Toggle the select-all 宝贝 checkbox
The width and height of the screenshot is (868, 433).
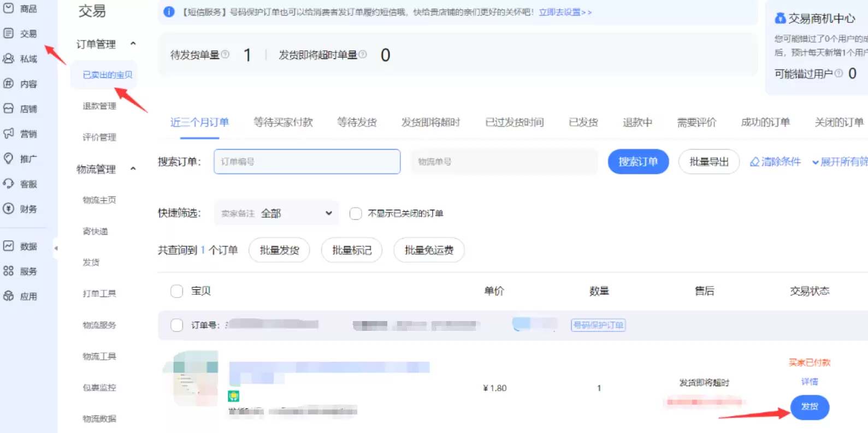click(x=176, y=291)
